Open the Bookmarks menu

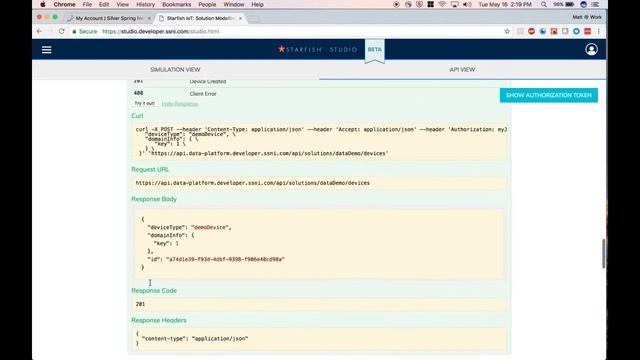tap(176, 4)
